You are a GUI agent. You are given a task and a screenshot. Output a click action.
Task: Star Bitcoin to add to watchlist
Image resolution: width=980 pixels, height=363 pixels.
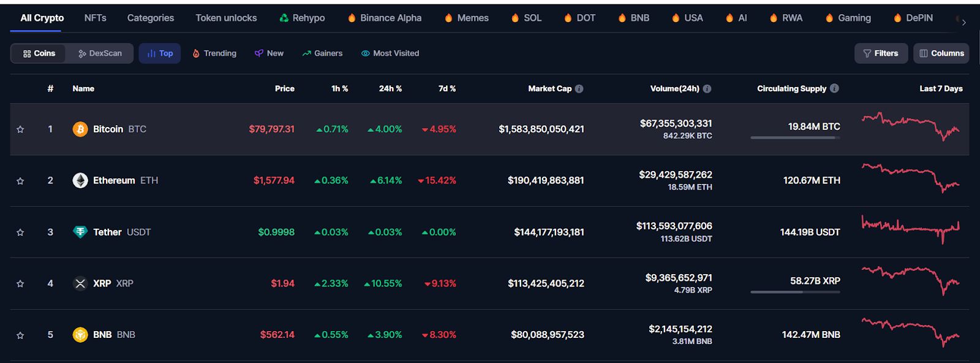coord(20,129)
